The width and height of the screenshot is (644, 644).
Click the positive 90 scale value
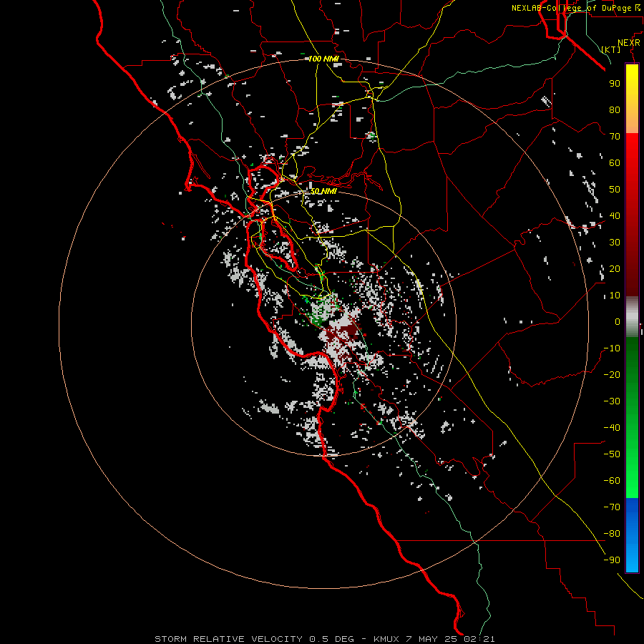click(x=615, y=84)
